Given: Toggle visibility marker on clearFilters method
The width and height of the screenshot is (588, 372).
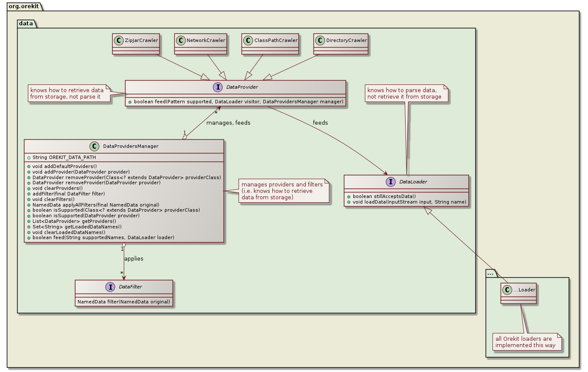Looking at the screenshot, I should (x=29, y=199).
